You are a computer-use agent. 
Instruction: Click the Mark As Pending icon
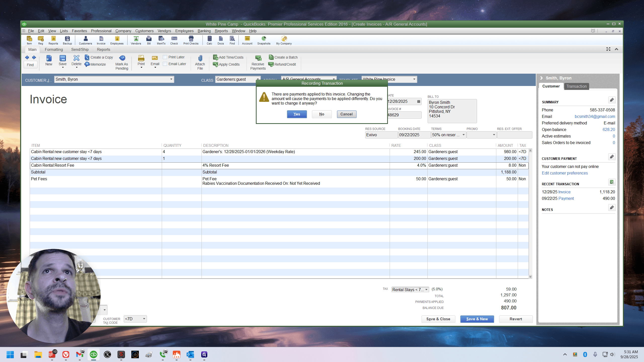(x=122, y=63)
